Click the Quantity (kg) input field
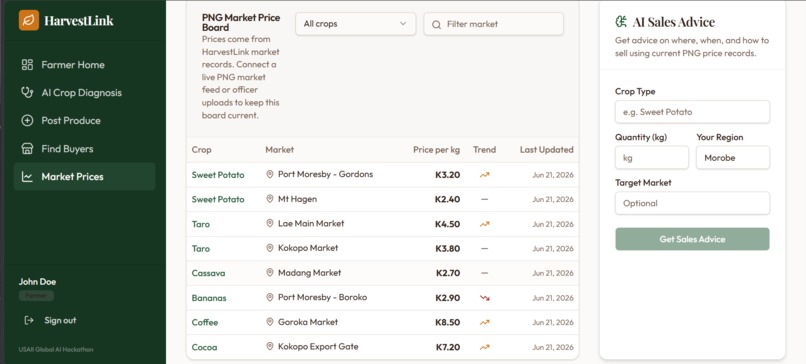This screenshot has width=806, height=364. click(652, 158)
